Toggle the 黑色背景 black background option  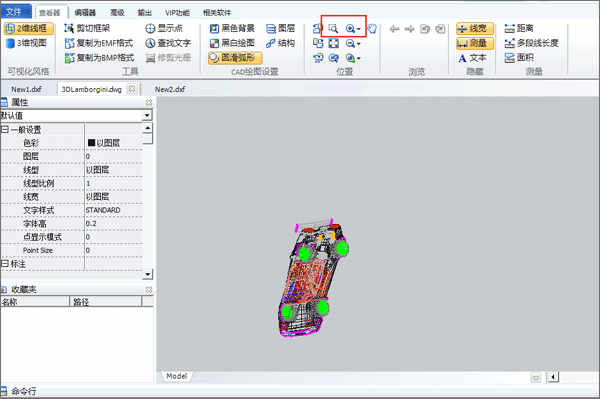232,28
